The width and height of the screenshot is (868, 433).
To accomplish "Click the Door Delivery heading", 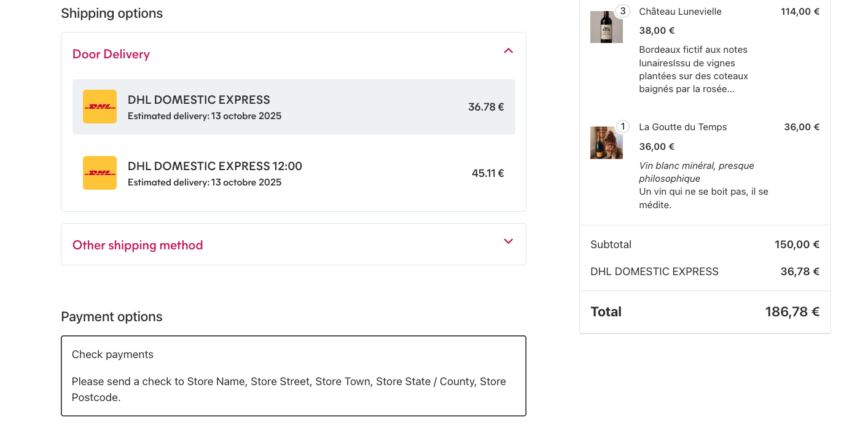I will point(111,54).
